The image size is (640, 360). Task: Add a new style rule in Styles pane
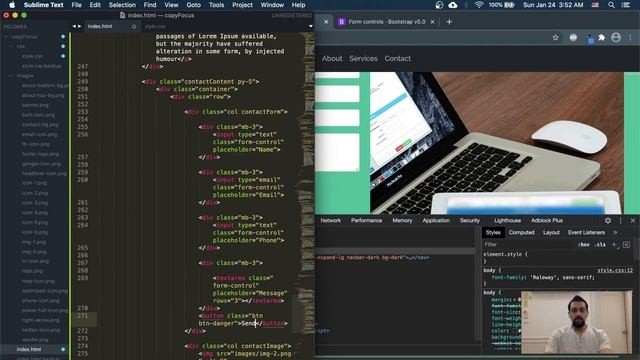[614, 244]
